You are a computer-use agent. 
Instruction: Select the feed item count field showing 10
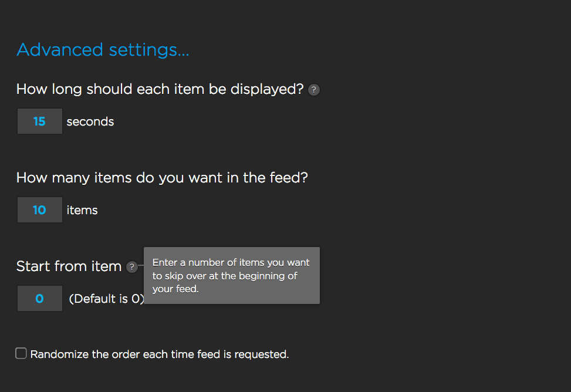click(39, 210)
